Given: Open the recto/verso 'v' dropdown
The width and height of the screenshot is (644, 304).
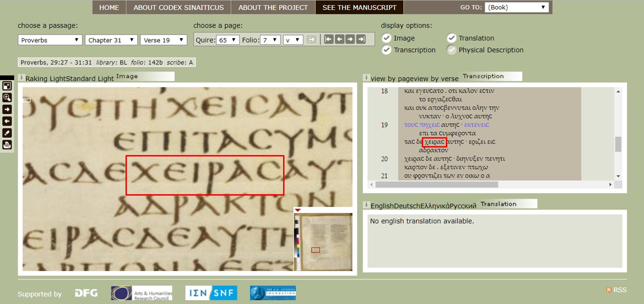Looking at the screenshot, I should (x=293, y=40).
